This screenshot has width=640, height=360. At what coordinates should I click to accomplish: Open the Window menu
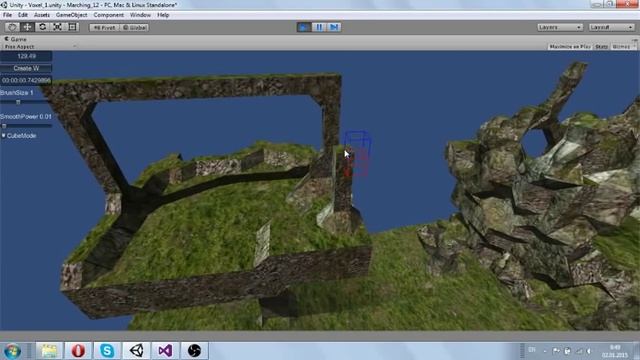tap(140, 15)
